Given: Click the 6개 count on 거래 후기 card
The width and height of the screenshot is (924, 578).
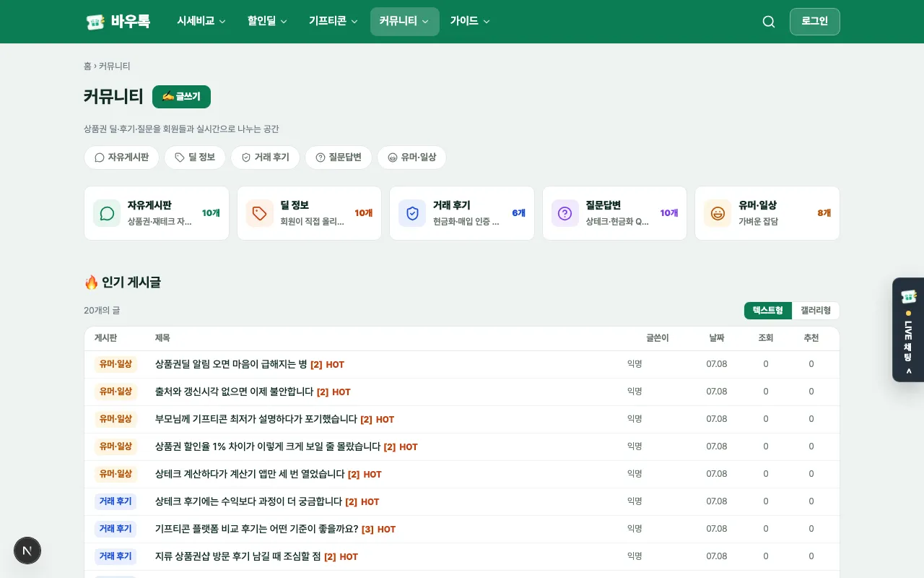Looking at the screenshot, I should pyautogui.click(x=519, y=213).
